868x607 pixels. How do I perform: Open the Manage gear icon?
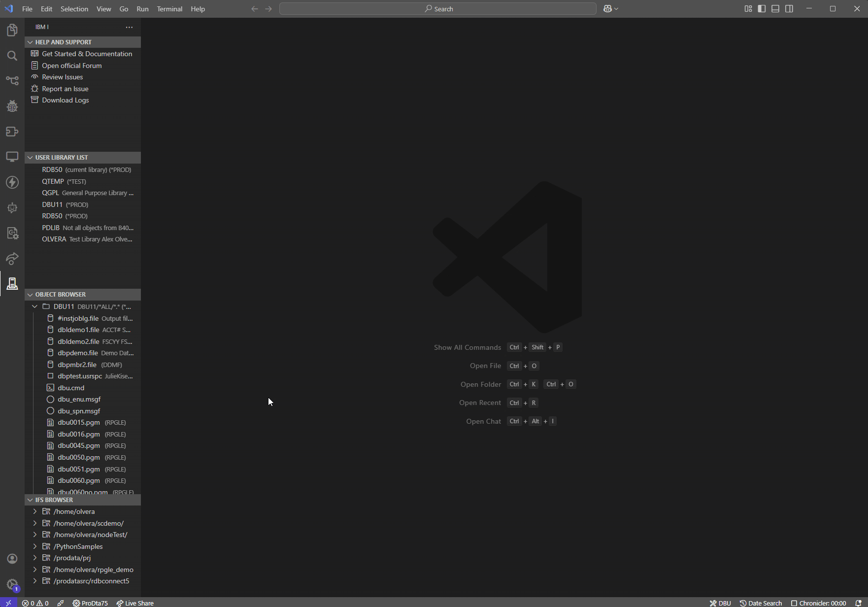point(12,584)
